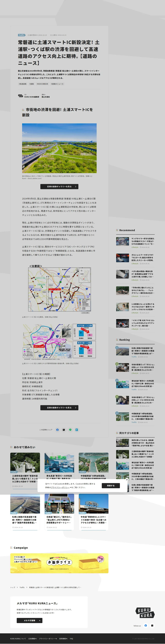This screenshot has width=165, height=644.
Task: Open 同カテゴリ article 免許を取ってわかる、自転車
Action: click(x=135, y=443)
